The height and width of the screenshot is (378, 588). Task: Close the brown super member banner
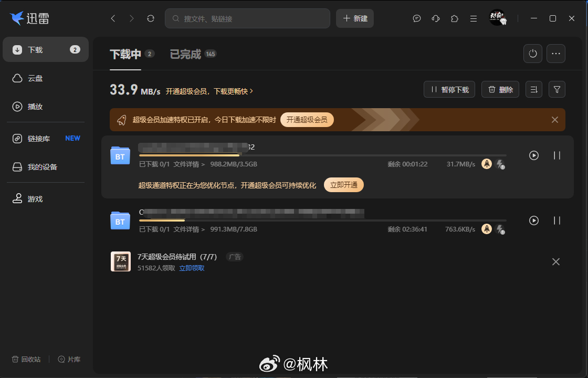(554, 120)
